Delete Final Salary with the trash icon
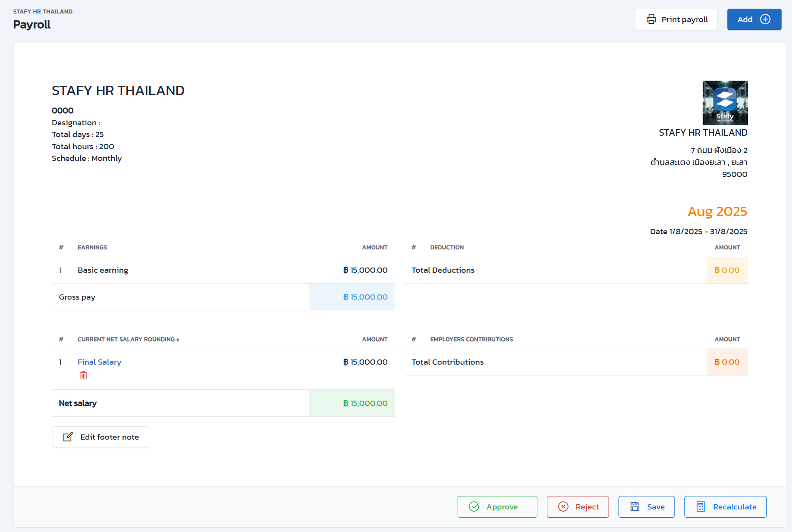The width and height of the screenshot is (792, 532). coord(84,375)
